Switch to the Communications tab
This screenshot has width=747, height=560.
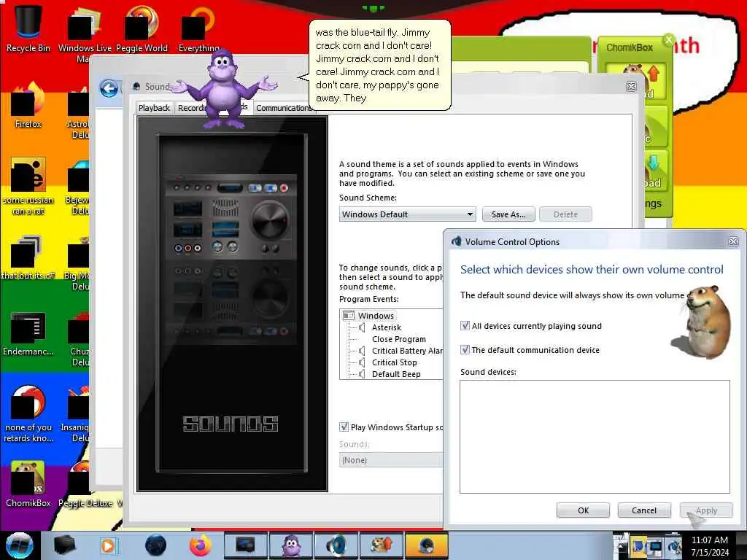pos(284,108)
